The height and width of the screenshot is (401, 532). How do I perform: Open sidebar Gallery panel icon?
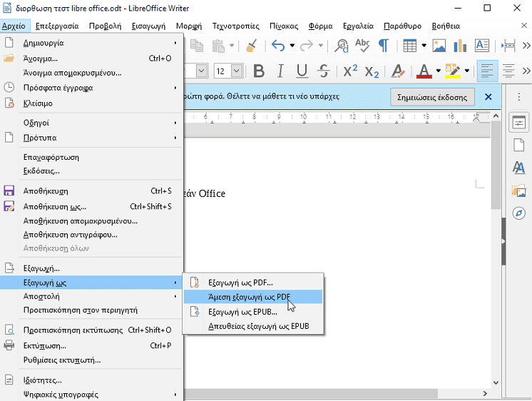tap(518, 191)
